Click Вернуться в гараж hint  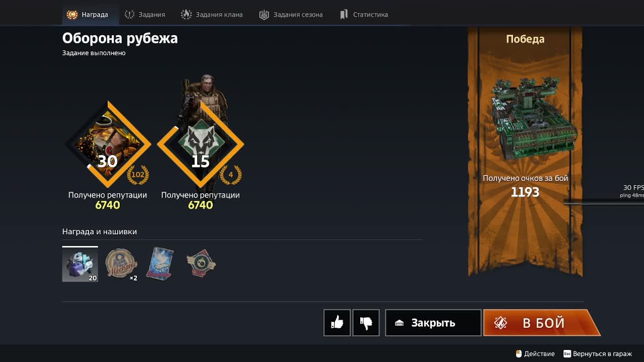coord(597,354)
